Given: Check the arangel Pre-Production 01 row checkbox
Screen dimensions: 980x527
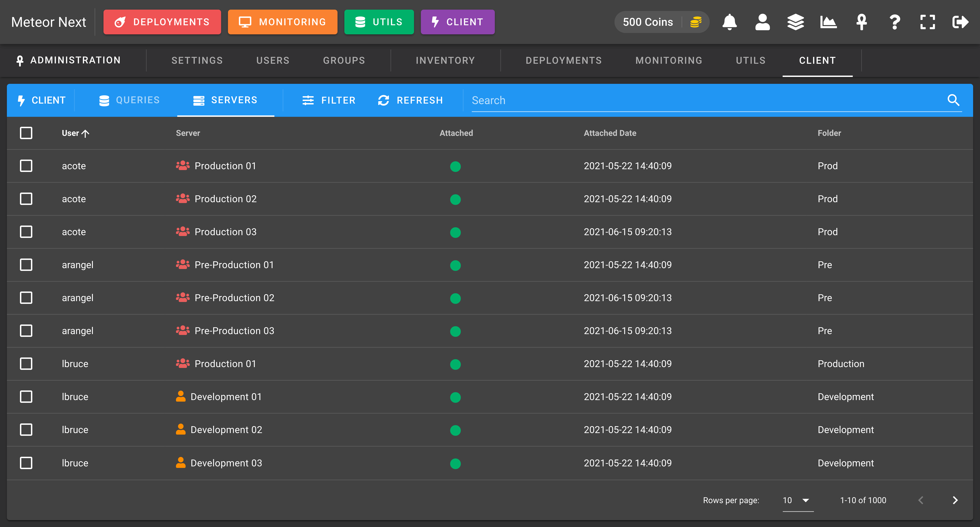Looking at the screenshot, I should [x=26, y=265].
